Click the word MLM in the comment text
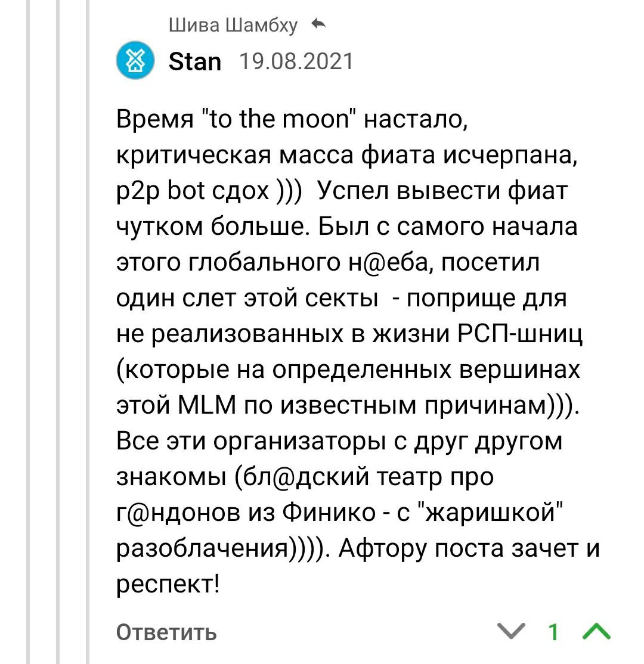 pyautogui.click(x=207, y=405)
